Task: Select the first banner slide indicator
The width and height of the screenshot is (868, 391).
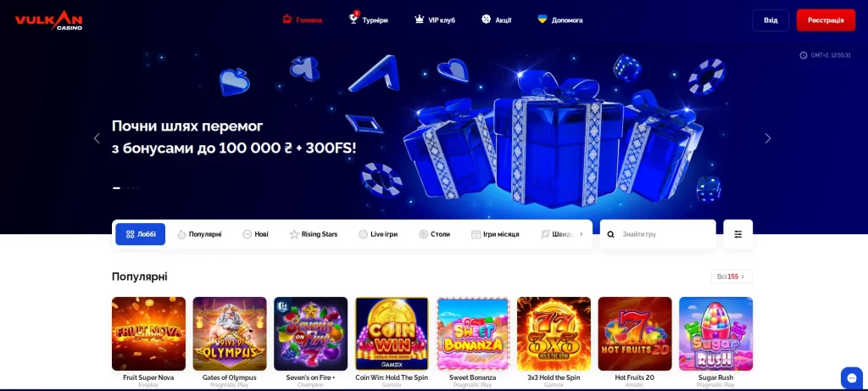Action: click(x=116, y=188)
